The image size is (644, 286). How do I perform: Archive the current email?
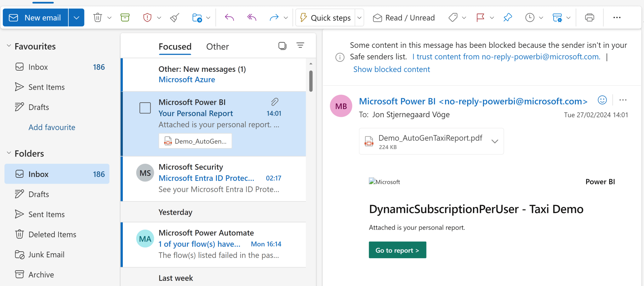[125, 17]
